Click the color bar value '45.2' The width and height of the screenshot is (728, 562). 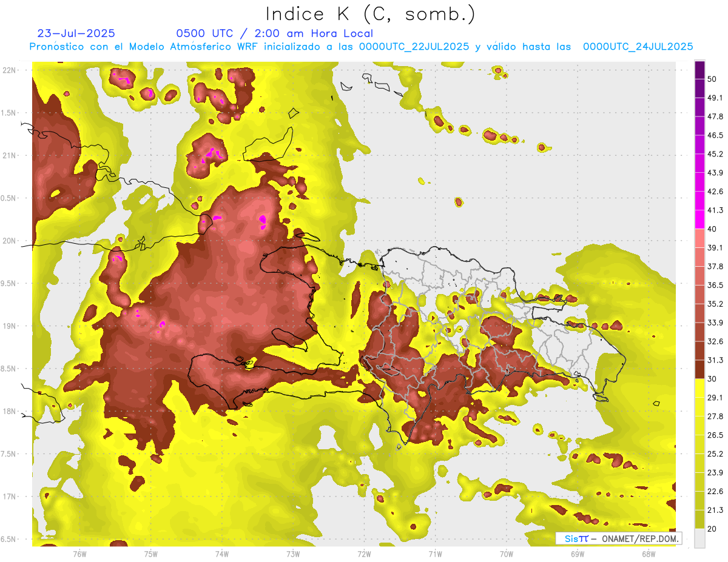tap(715, 154)
